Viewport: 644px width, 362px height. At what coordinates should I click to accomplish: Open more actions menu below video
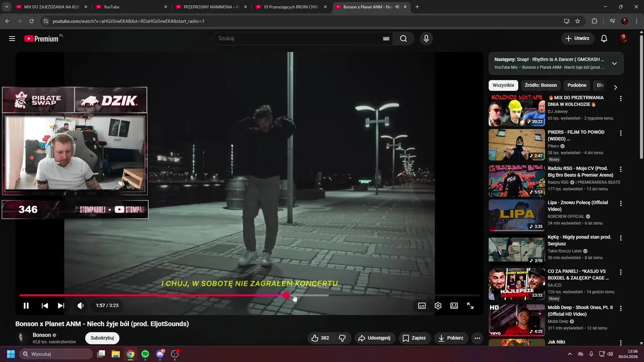point(477,338)
